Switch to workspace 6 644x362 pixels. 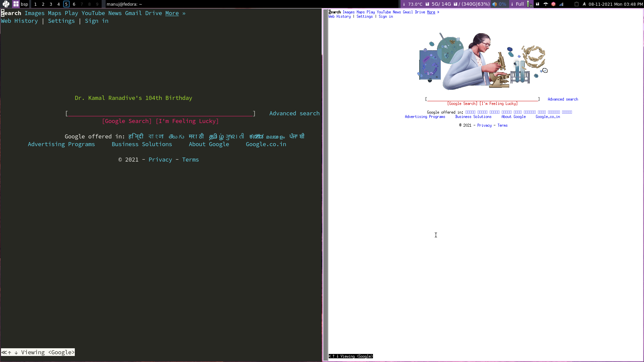point(74,4)
